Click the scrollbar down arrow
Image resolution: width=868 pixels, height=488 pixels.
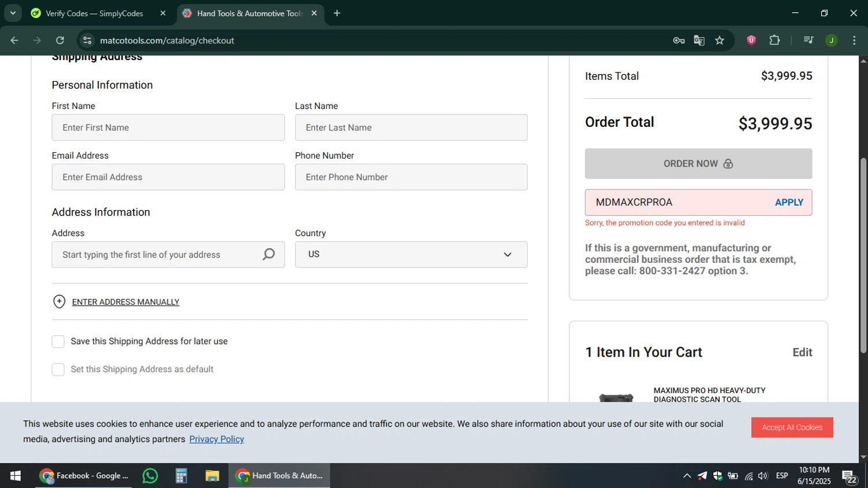coord(863,457)
